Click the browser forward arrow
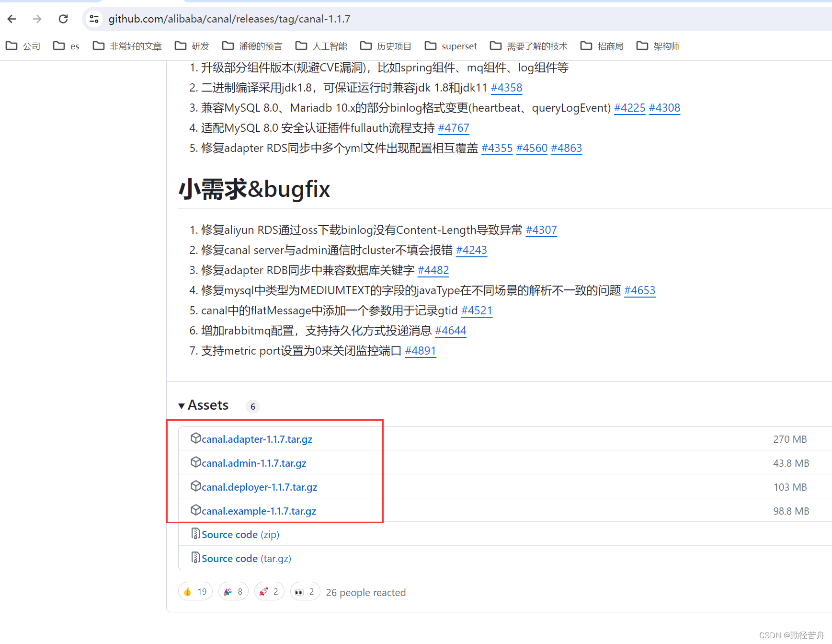This screenshot has width=832, height=644. [x=37, y=19]
